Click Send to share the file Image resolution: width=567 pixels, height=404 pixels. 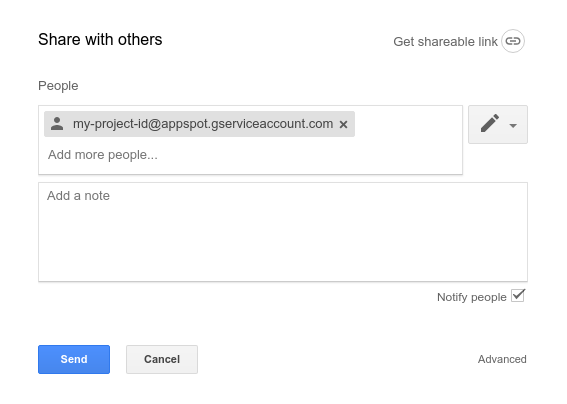(74, 359)
